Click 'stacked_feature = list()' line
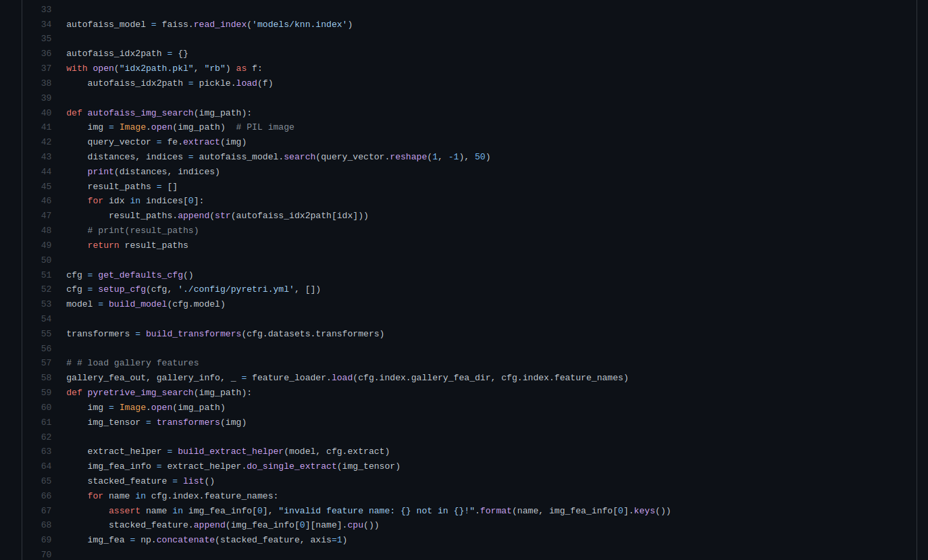The width and height of the screenshot is (928, 560). (151, 481)
